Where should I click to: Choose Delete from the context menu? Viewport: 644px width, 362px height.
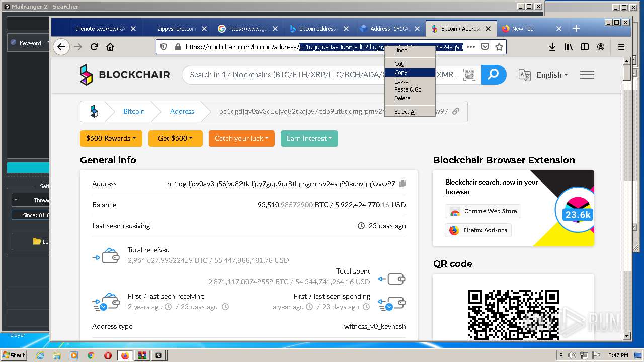410,98
